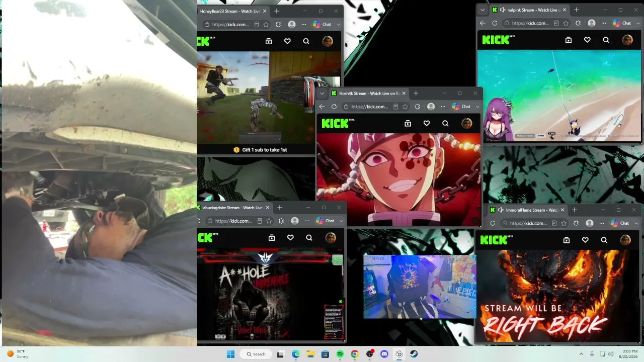Open a new tab in Hosh4k window
Screen dimensions: 644x362
(x=416, y=94)
